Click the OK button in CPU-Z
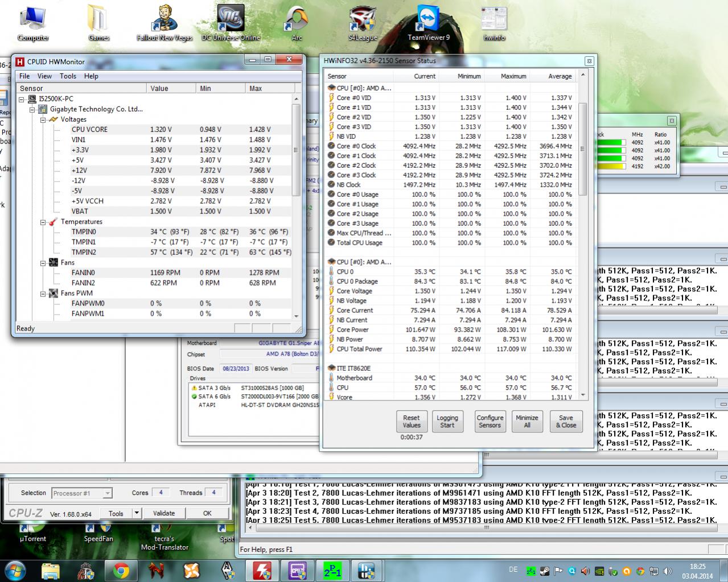The height and width of the screenshot is (582, 728). (207, 513)
